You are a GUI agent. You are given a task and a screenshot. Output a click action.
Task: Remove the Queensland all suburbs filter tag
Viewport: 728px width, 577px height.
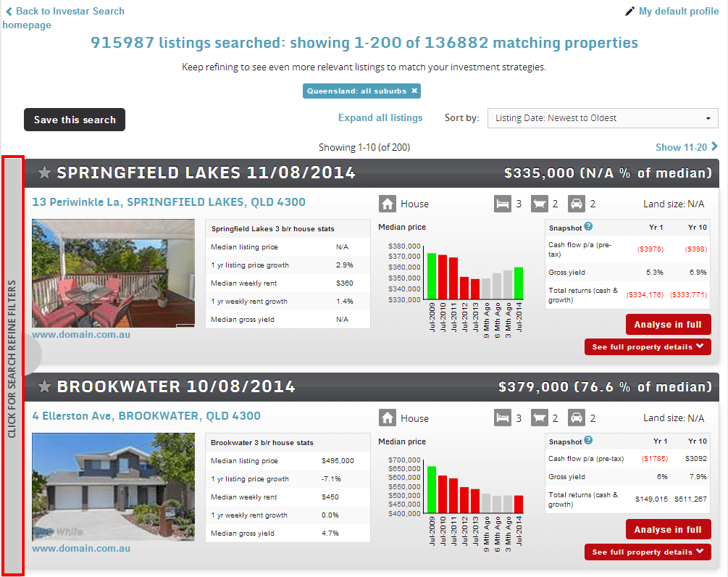click(414, 91)
